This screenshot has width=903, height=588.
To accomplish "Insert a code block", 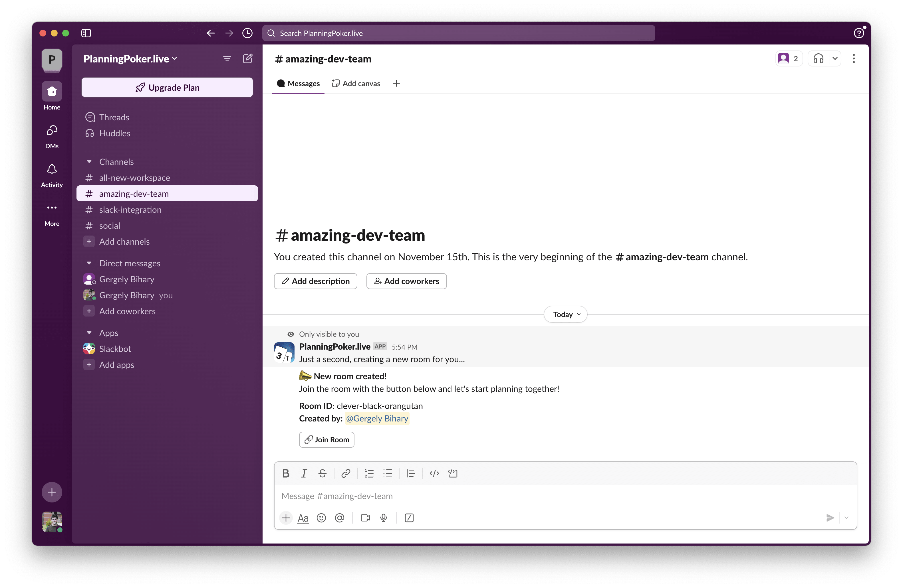I will click(x=453, y=473).
